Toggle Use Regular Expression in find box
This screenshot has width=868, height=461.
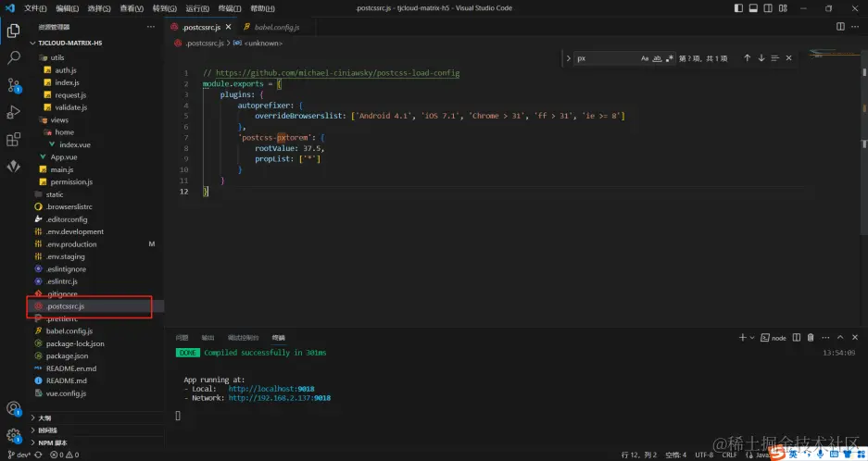point(670,58)
